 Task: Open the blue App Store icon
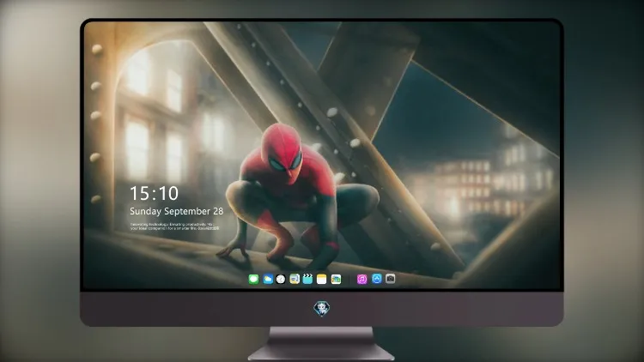point(377,279)
